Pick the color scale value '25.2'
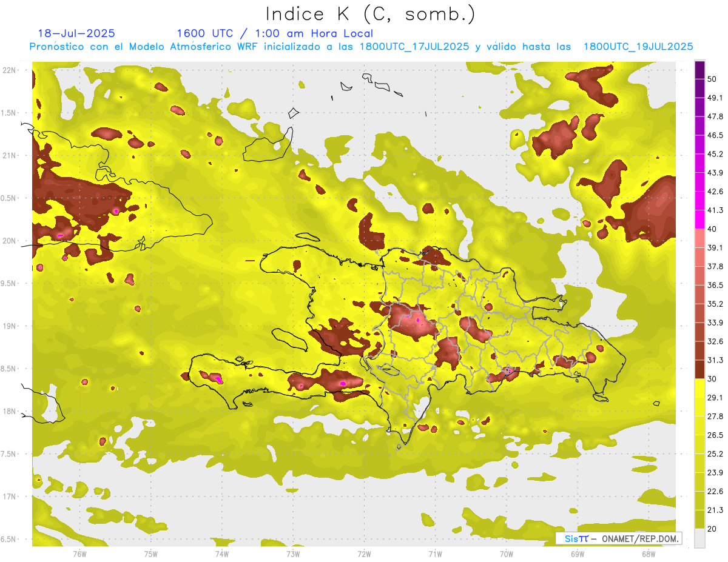This screenshot has height=562, width=728. (x=715, y=454)
